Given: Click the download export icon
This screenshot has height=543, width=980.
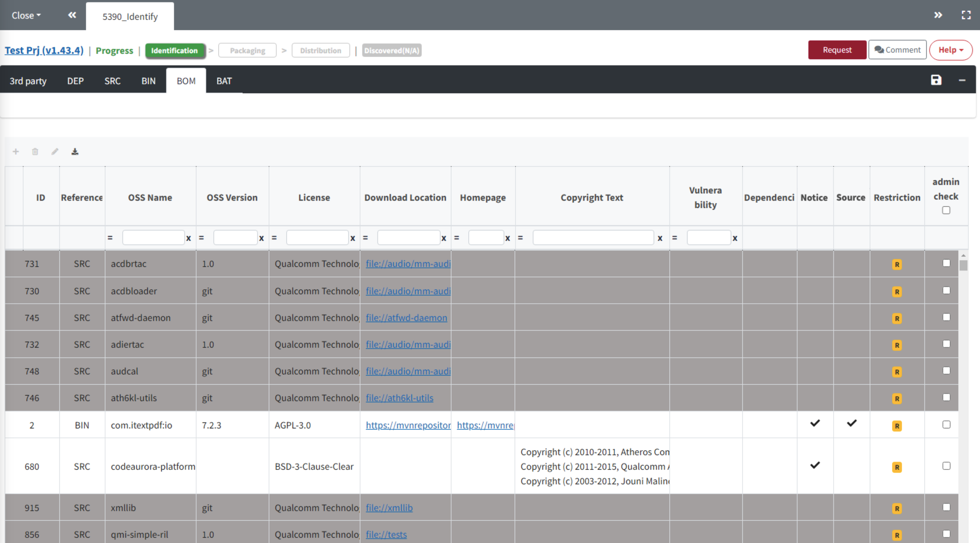Looking at the screenshot, I should [75, 151].
